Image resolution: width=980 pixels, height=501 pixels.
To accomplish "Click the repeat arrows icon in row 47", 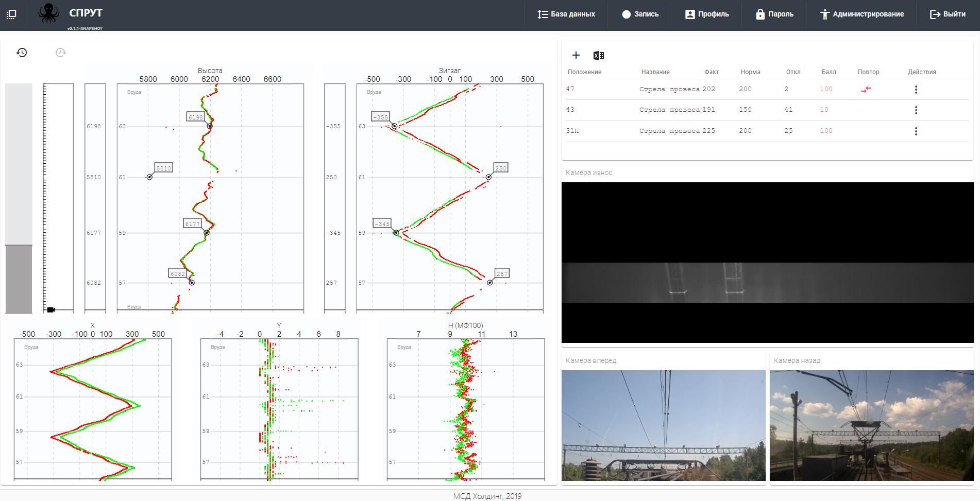I will (x=866, y=90).
